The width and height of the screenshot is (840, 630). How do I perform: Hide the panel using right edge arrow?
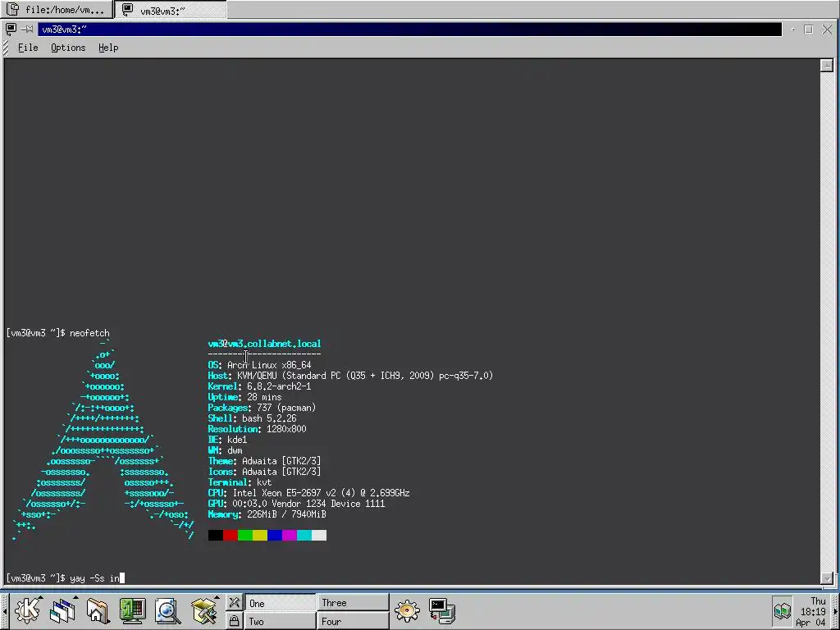pyautogui.click(x=835, y=610)
